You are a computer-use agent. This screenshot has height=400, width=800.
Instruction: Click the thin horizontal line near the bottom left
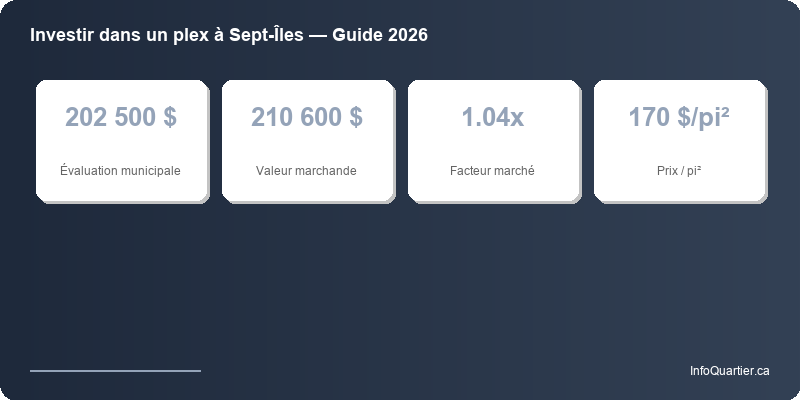pos(115,370)
